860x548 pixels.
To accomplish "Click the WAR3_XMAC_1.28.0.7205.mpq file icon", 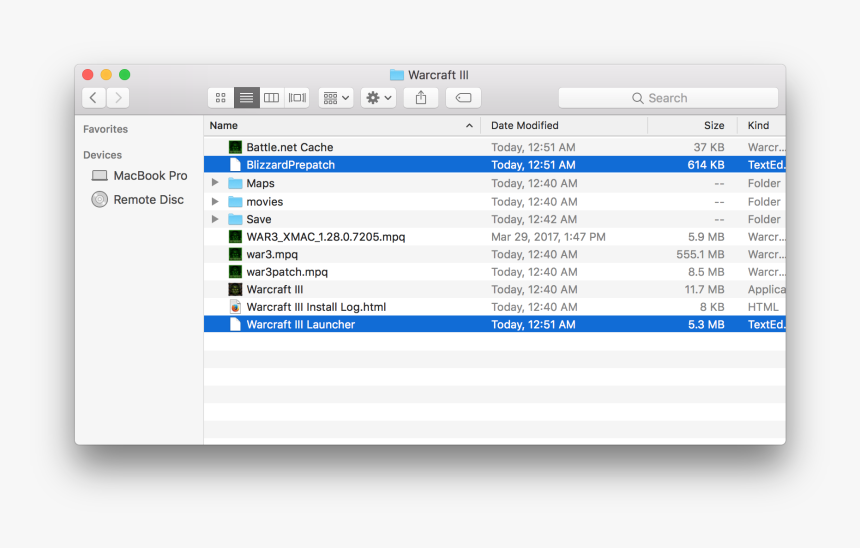I will click(x=235, y=236).
